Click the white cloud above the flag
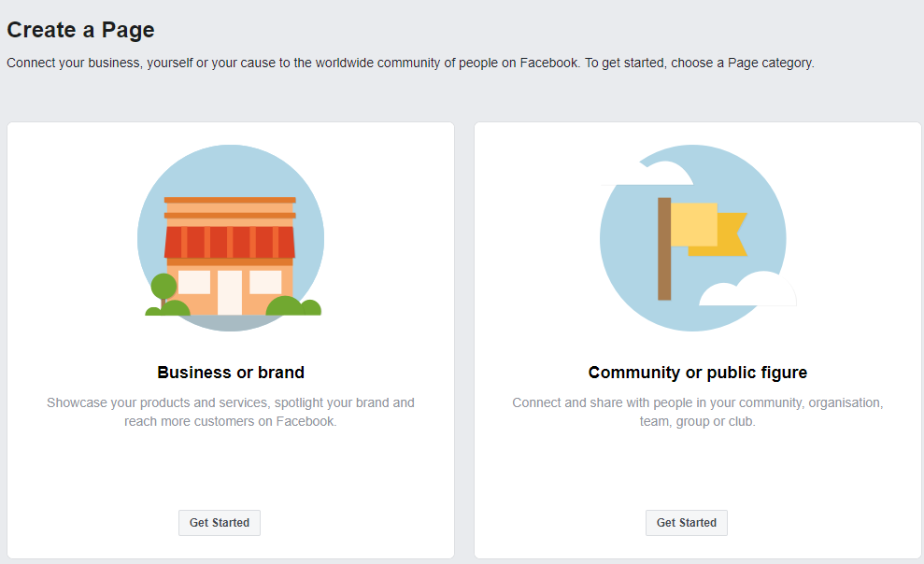This screenshot has width=924, height=564. (x=648, y=173)
